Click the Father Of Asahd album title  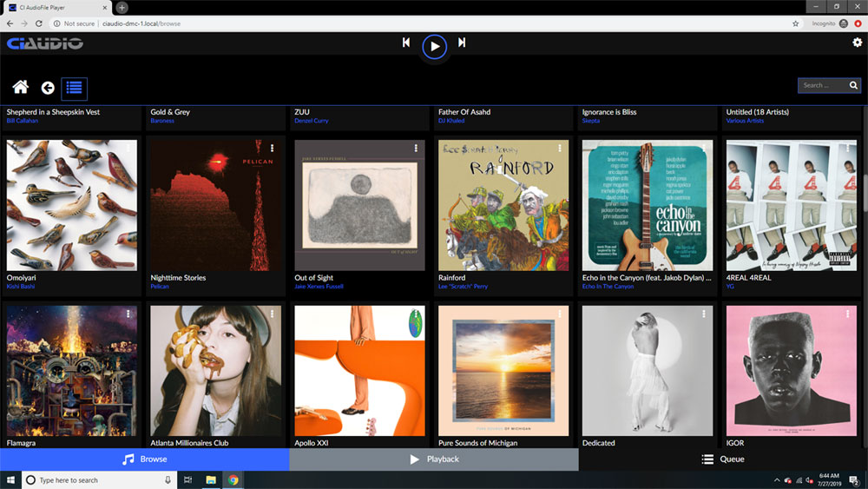click(464, 112)
